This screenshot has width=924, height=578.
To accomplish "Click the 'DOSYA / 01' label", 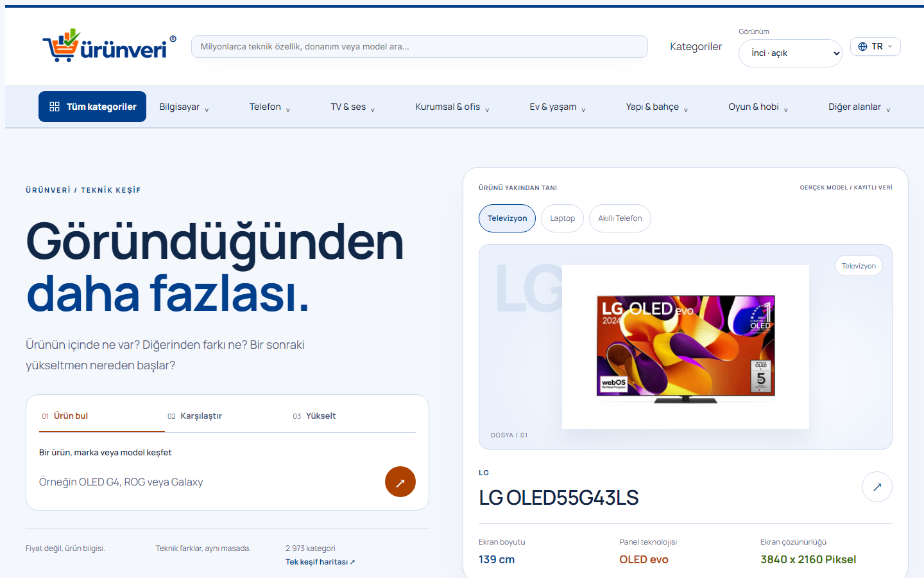I will pyautogui.click(x=509, y=435).
